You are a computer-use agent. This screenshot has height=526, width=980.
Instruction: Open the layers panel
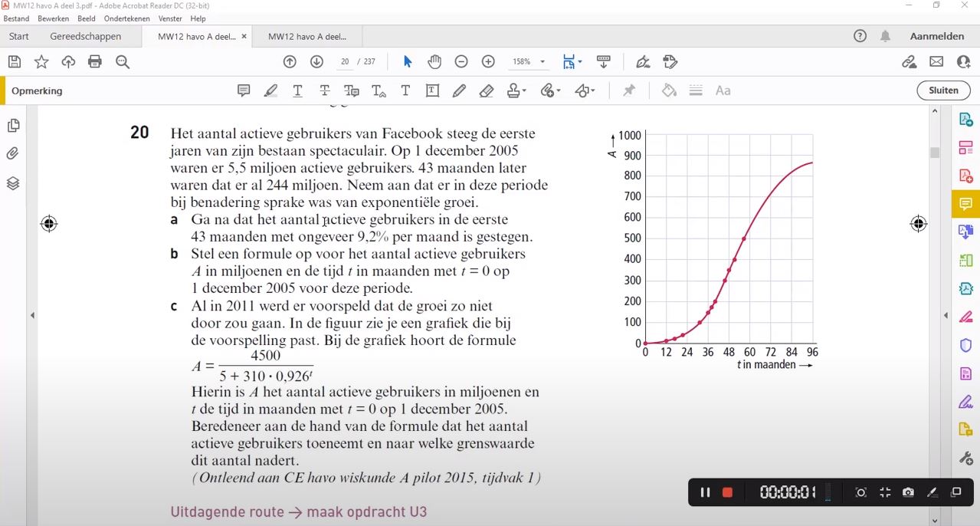13,183
